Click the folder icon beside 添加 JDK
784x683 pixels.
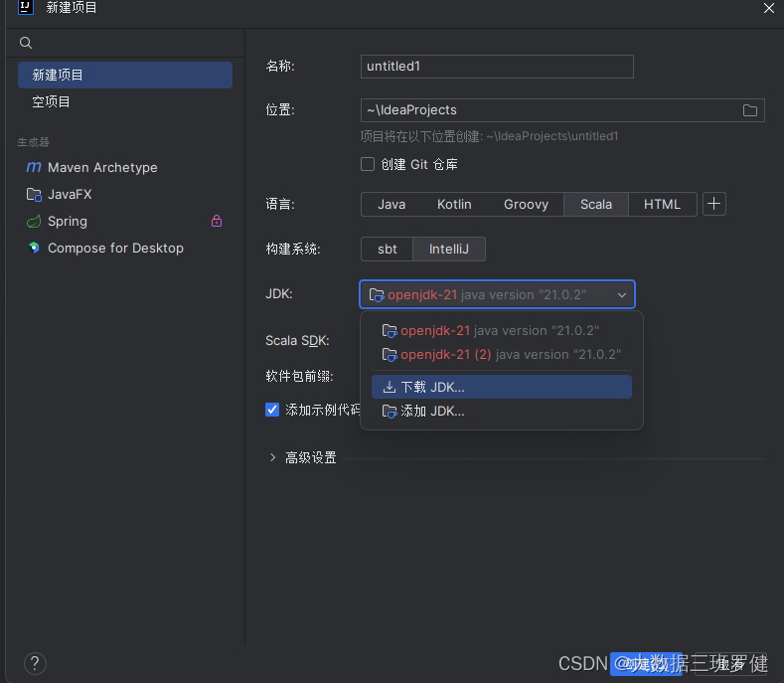(389, 412)
